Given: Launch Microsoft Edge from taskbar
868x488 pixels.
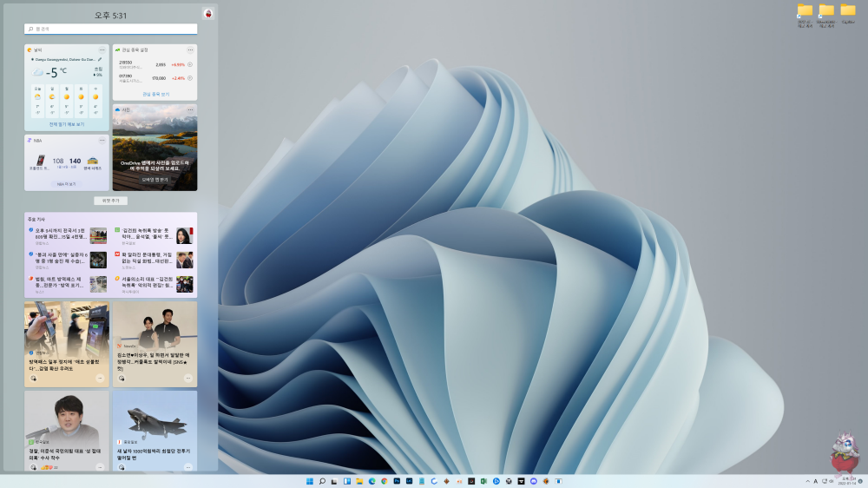Looking at the screenshot, I should click(x=372, y=481).
